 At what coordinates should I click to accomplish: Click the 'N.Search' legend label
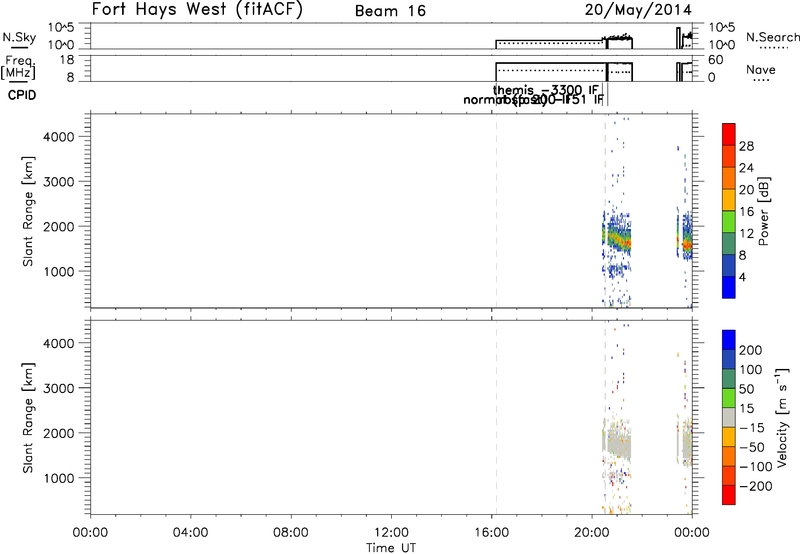pos(772,37)
